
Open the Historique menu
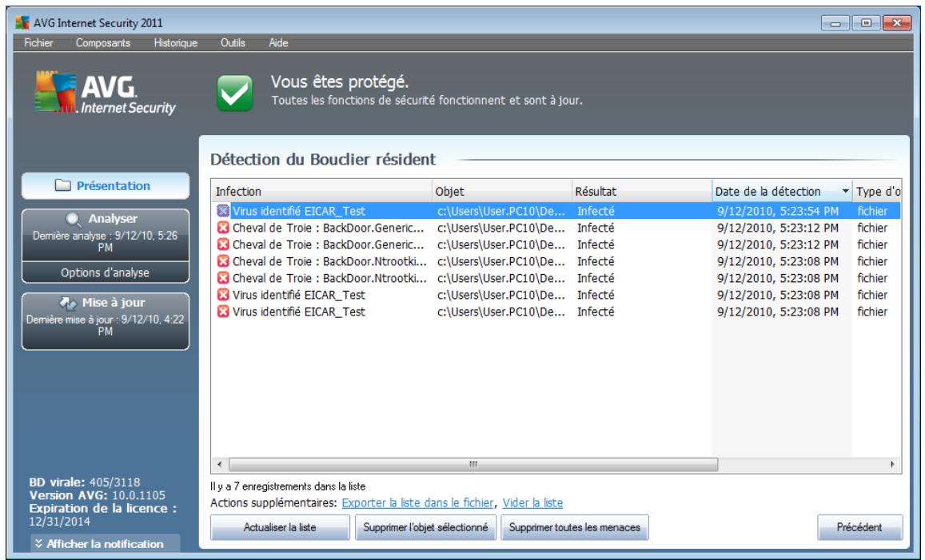(175, 43)
